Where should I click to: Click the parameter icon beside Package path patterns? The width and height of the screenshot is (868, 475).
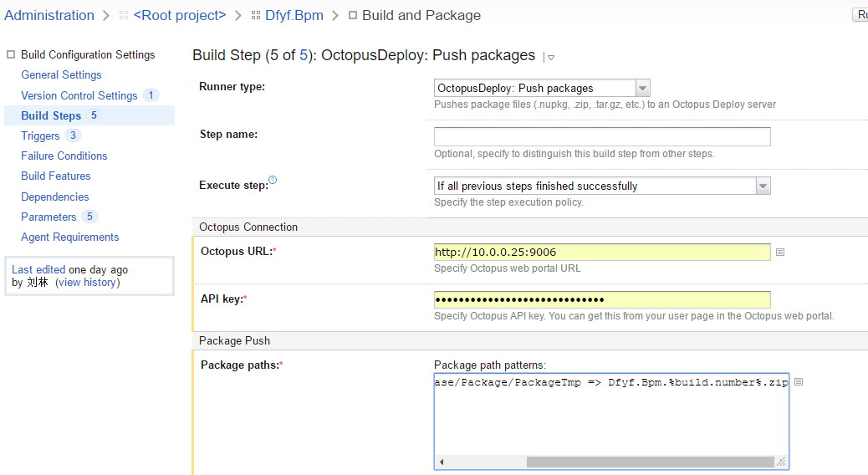coord(798,382)
